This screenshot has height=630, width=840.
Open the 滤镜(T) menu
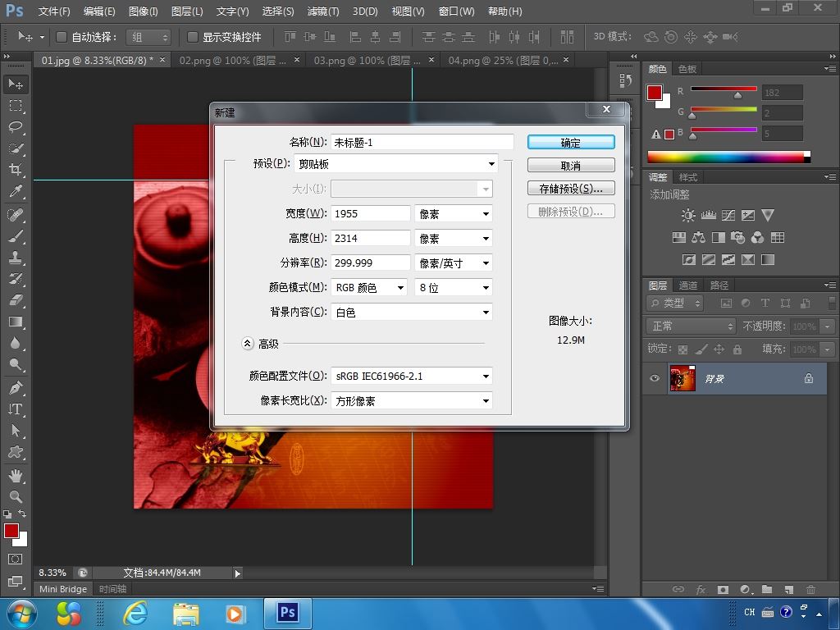point(322,11)
